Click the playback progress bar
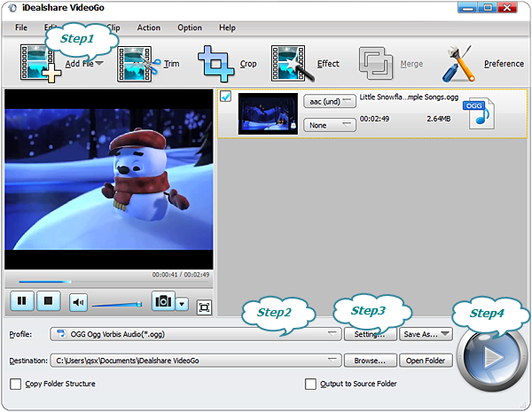Screen dimensions: 532x412 pyautogui.click(x=113, y=282)
